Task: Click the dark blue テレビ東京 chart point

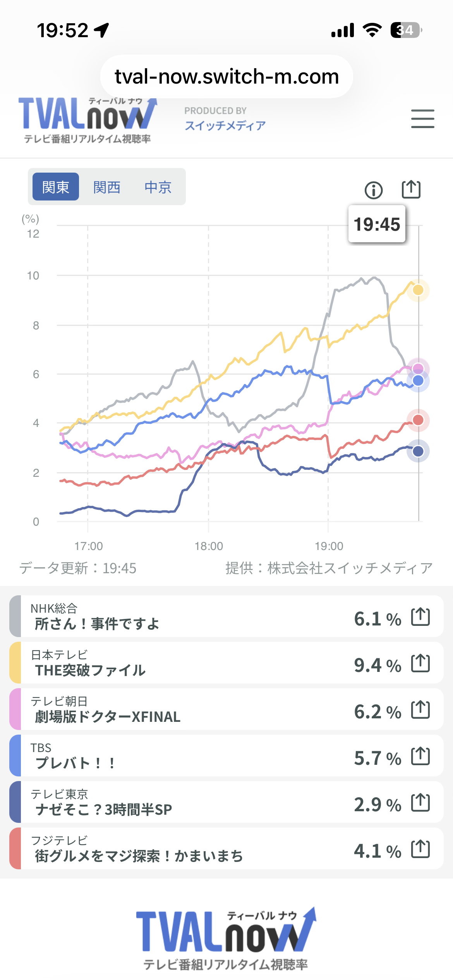Action: click(x=418, y=451)
